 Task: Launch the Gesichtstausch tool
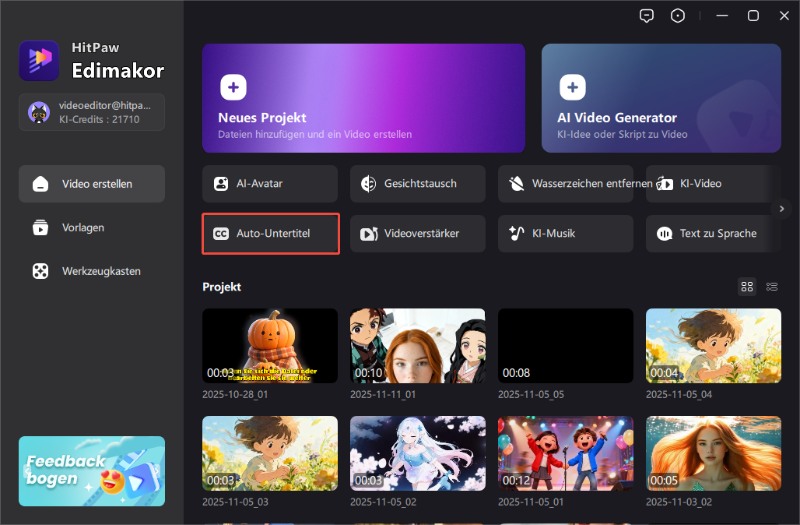pos(417,184)
